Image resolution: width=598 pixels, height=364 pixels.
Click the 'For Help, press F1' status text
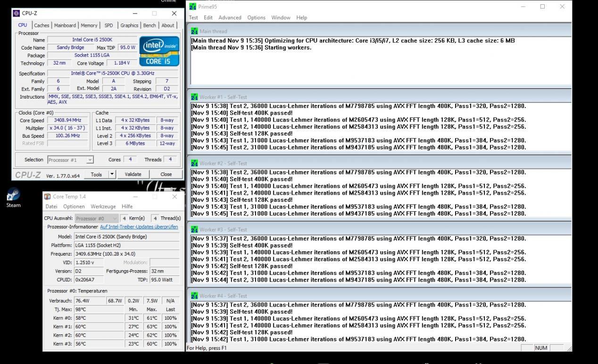coord(207,348)
